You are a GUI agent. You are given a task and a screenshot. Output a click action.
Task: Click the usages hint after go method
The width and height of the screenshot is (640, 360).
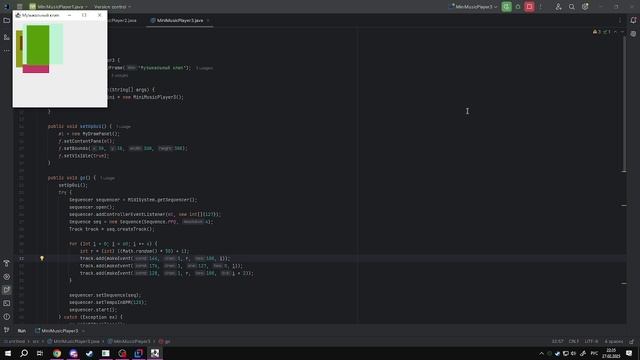108,178
